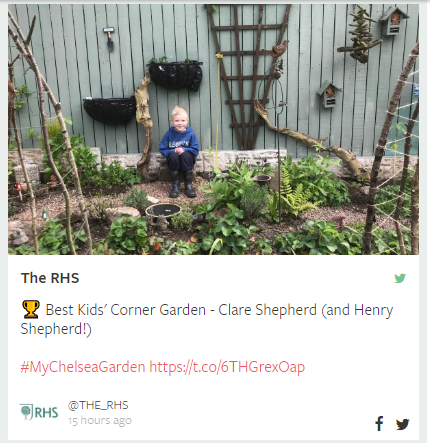Click the 'Shepherd!)' text on the second line
This screenshot has height=443, width=430.
56,329
